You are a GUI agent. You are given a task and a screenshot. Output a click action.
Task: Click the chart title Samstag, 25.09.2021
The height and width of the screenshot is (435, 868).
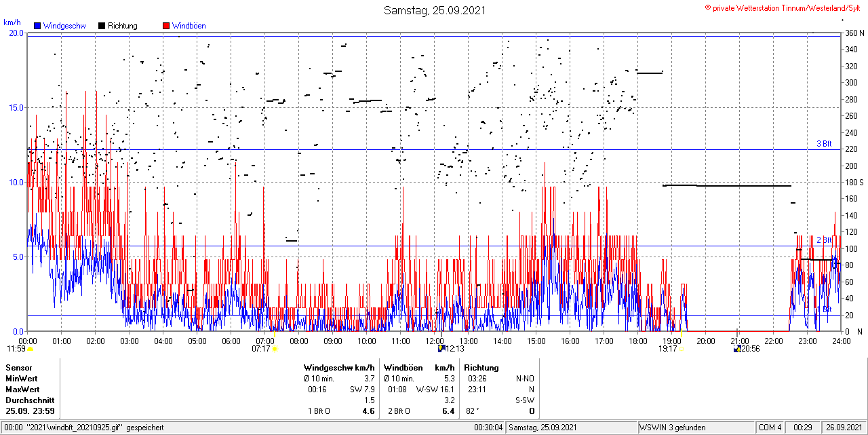(435, 10)
